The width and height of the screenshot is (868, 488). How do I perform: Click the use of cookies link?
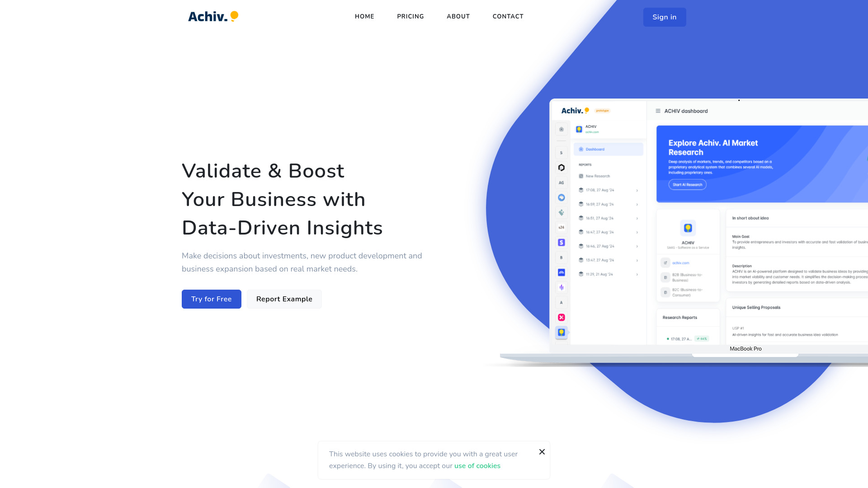[477, 465]
